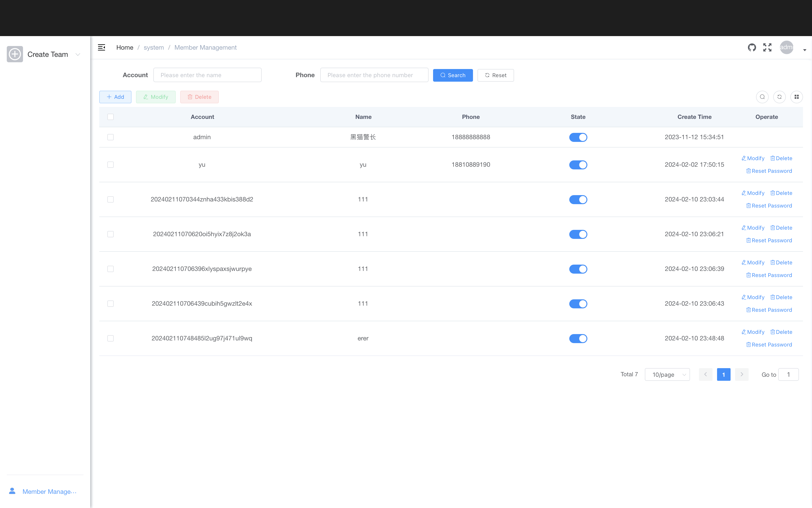
Task: Toggle fullscreen mode icon
Action: click(x=767, y=47)
